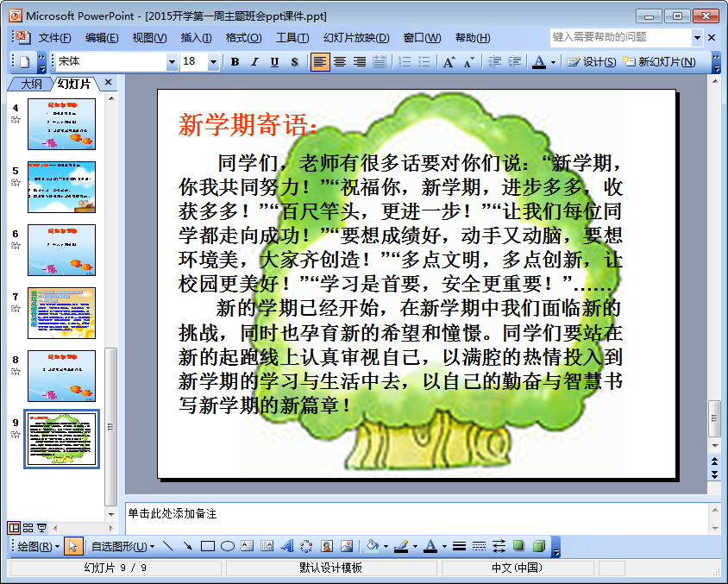This screenshot has width=728, height=584.
Task: Choose an arrow style
Action: pos(499,546)
